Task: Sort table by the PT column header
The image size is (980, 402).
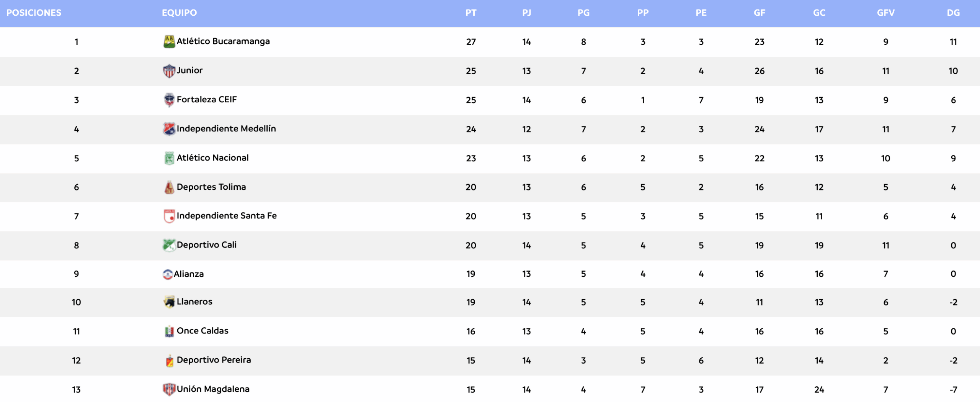Action: tap(471, 13)
